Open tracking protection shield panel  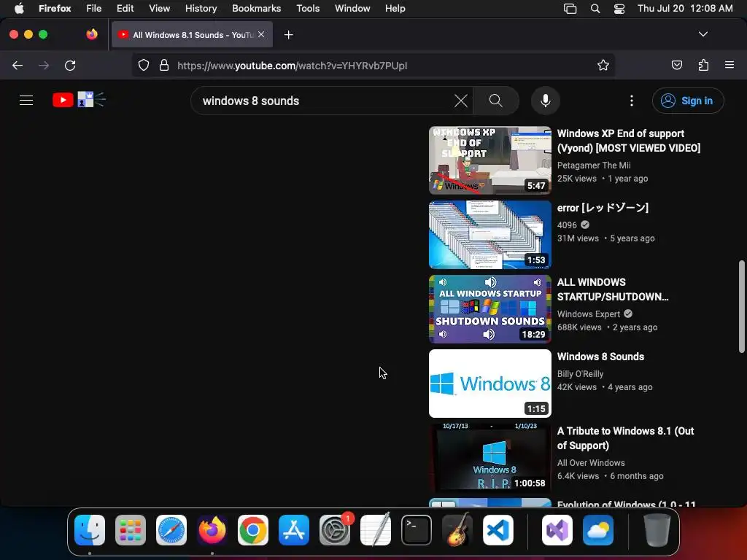click(x=144, y=65)
